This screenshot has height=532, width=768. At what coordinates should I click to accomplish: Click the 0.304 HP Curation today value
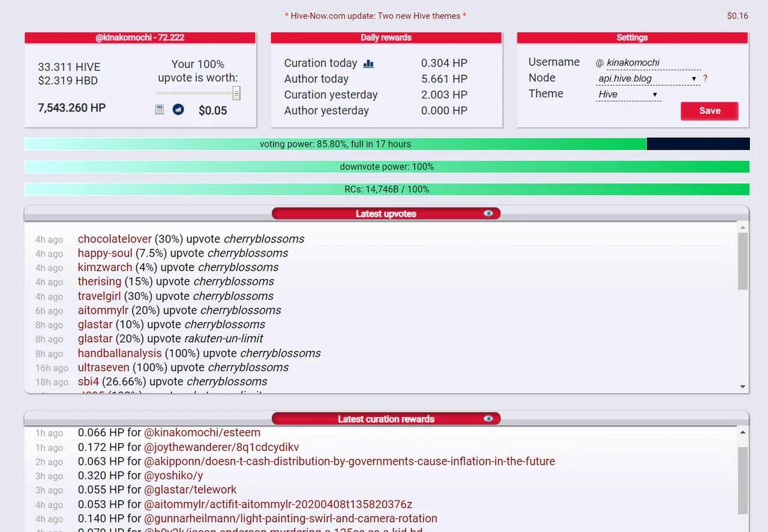[x=444, y=64]
